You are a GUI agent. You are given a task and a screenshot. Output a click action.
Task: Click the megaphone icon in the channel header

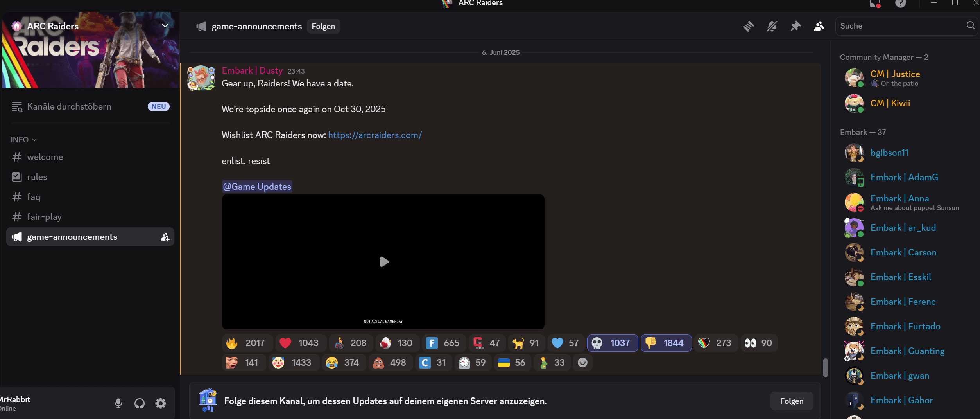[201, 27]
